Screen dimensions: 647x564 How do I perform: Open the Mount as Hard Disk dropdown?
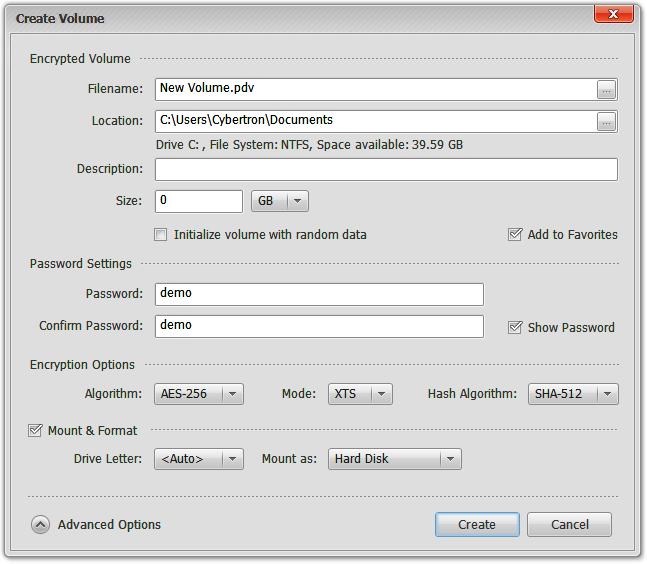[x=395, y=459]
